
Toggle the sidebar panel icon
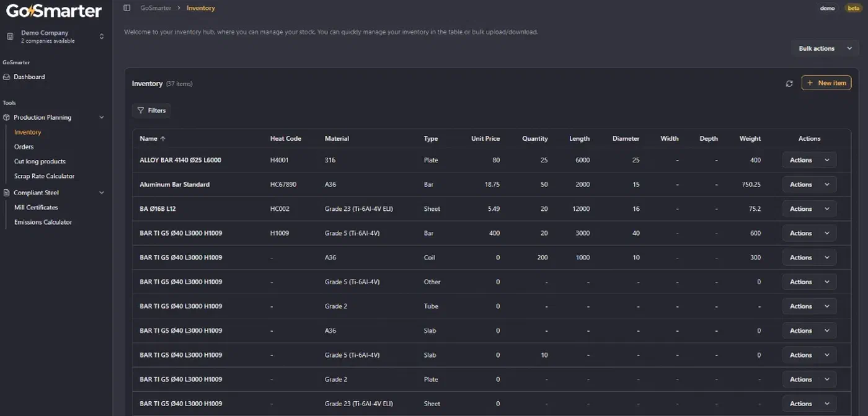(127, 8)
